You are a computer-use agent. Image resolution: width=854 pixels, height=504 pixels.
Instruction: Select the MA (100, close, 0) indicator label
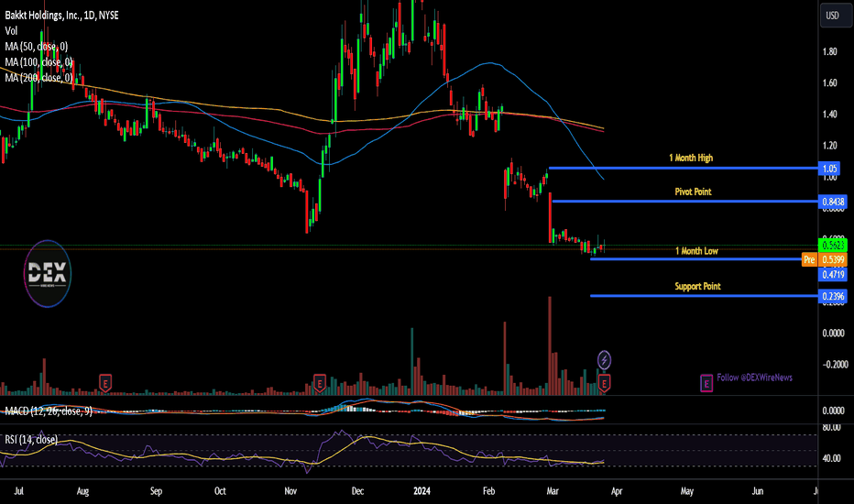click(38, 62)
